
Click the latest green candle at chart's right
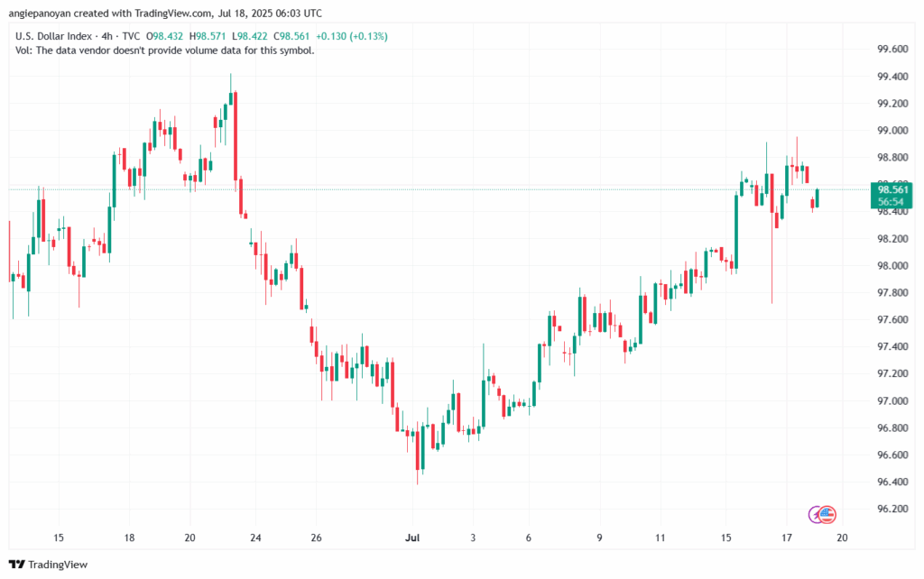point(818,198)
